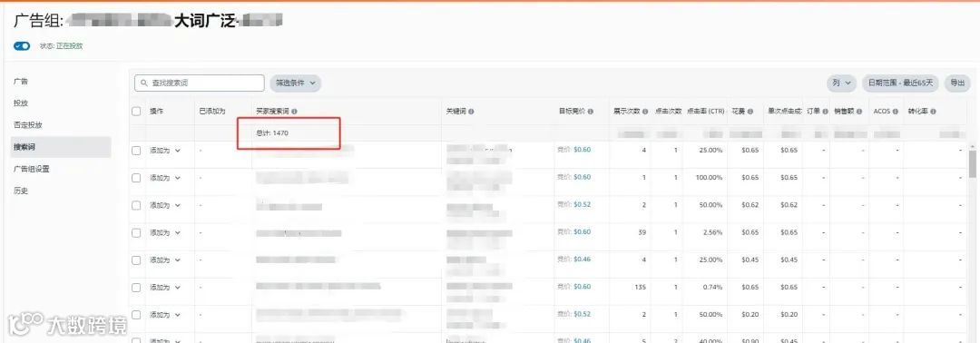
Task: Click the 已添加为 column header
Action: pos(211,112)
